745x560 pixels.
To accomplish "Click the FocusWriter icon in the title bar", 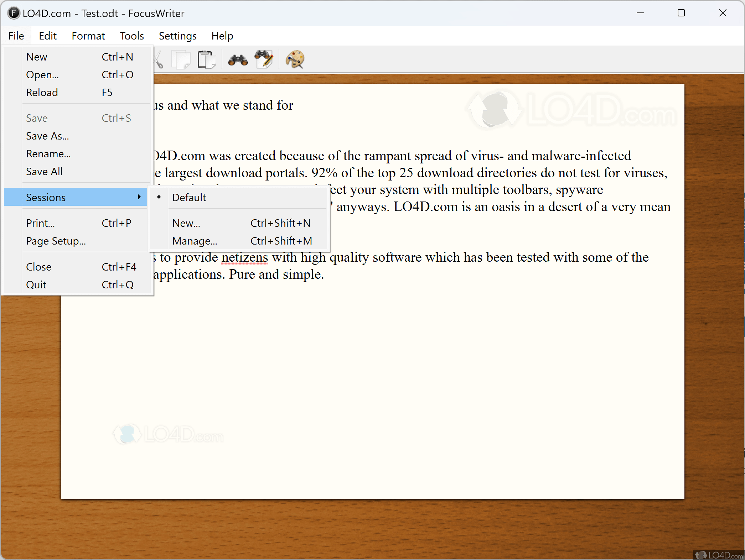I will coord(14,13).
